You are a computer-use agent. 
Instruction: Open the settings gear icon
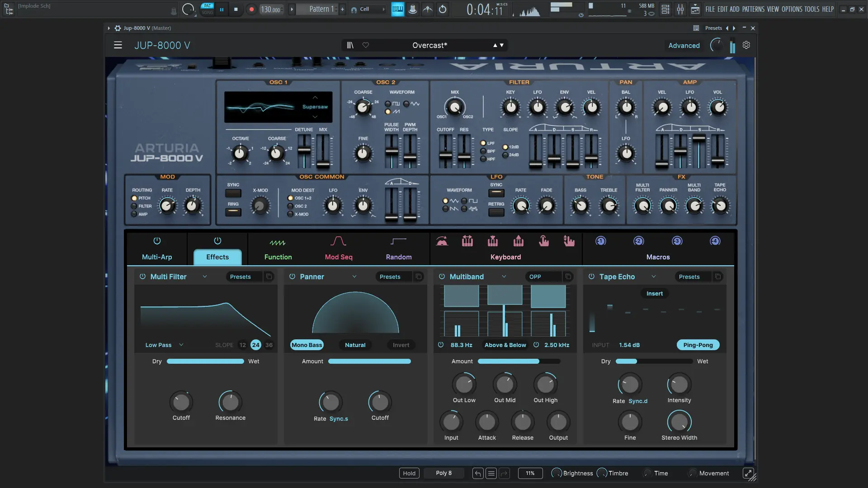pos(746,45)
